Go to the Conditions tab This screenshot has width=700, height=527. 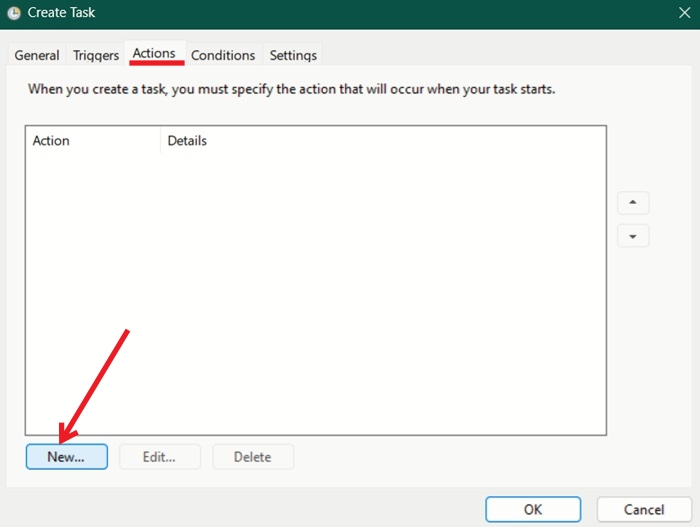point(223,55)
